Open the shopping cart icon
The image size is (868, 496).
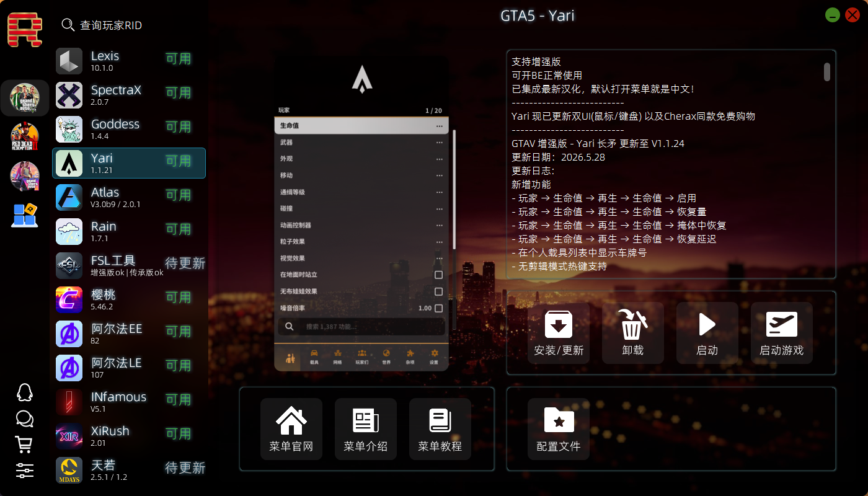point(24,445)
